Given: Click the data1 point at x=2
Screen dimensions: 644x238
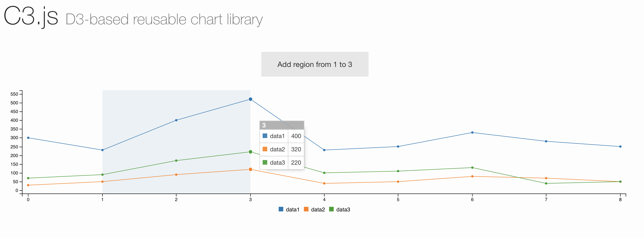Looking at the screenshot, I should point(176,120).
